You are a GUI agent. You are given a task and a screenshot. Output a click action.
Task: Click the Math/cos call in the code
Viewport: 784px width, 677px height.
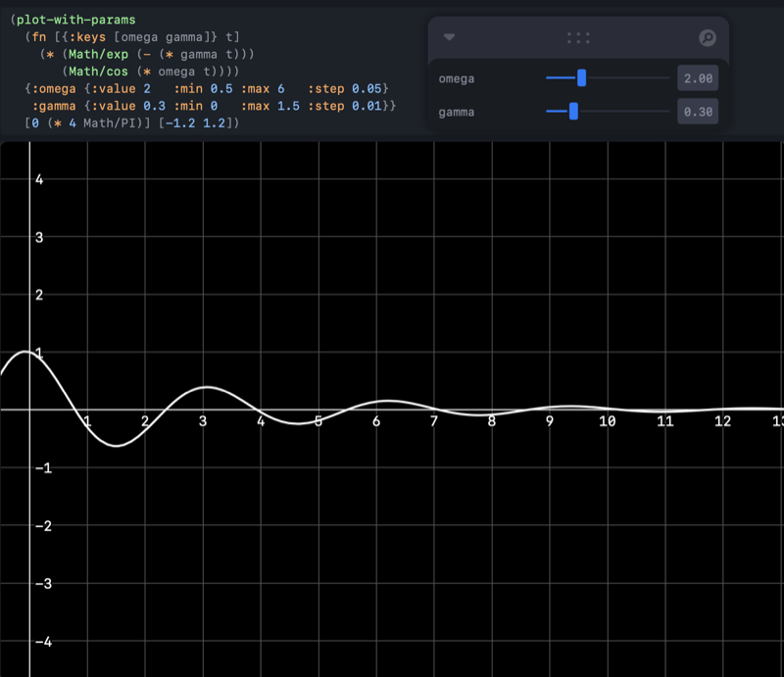tap(99, 72)
